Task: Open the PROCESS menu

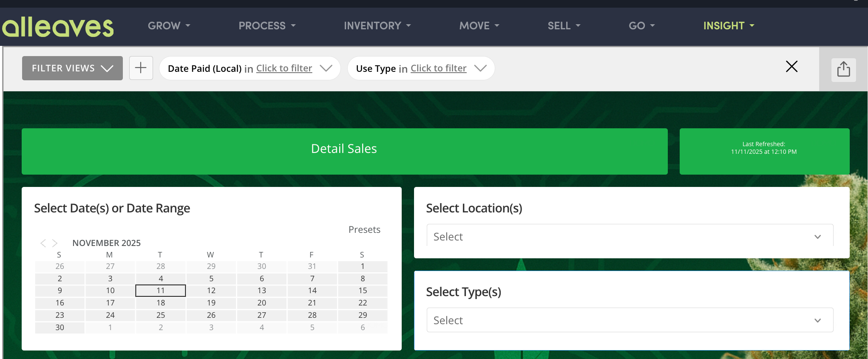Action: coord(267,26)
